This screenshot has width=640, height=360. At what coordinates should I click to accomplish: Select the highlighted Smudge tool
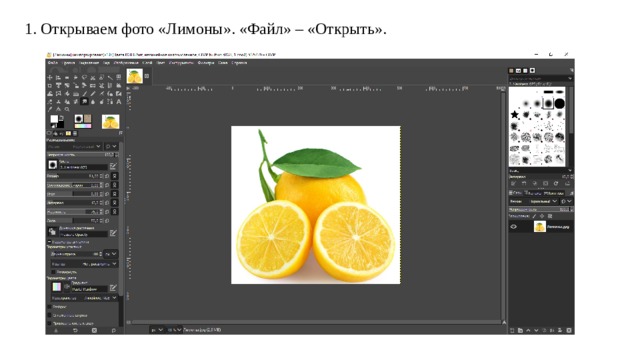point(84,101)
